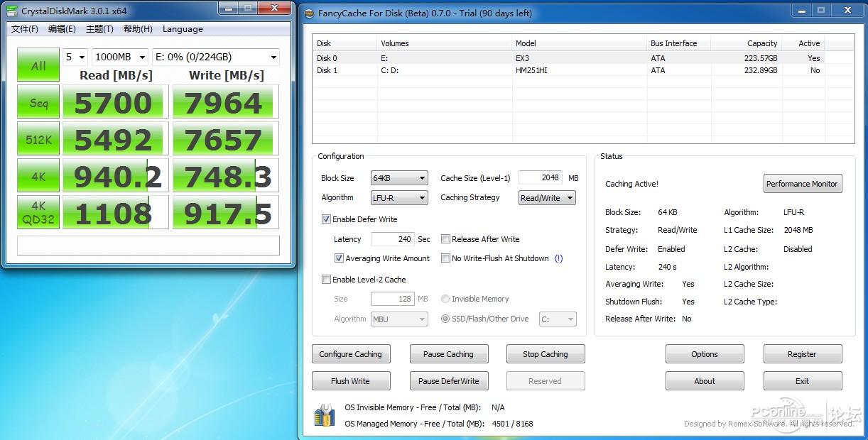Image resolution: width=868 pixels, height=440 pixels.
Task: Open the Caching Strategy Read/Write dropdown
Action: pyautogui.click(x=547, y=198)
